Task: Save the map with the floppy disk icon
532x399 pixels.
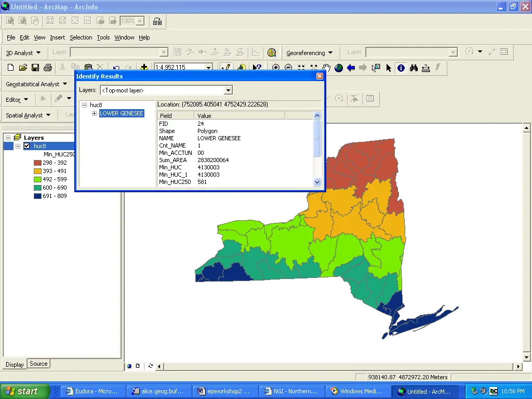Action: [x=35, y=68]
